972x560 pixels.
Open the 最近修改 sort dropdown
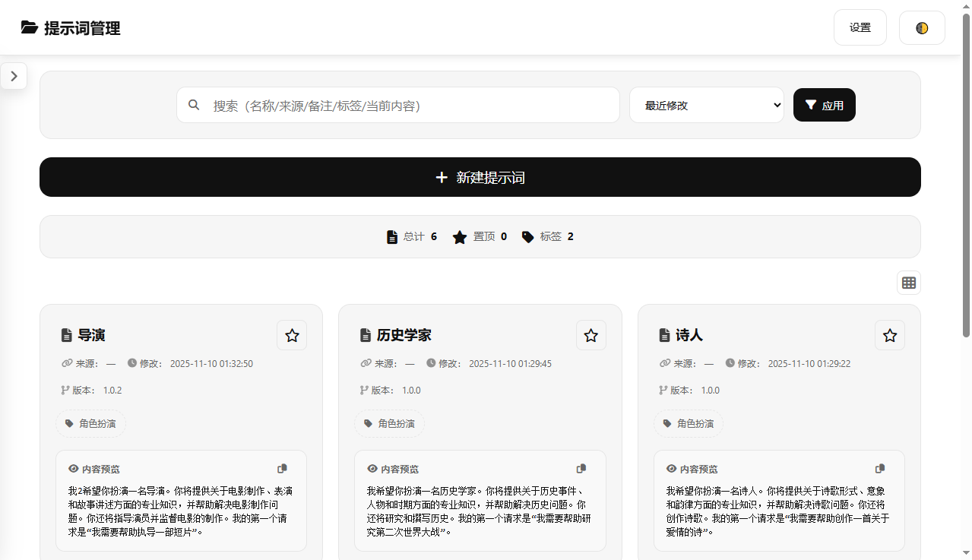[x=706, y=105]
